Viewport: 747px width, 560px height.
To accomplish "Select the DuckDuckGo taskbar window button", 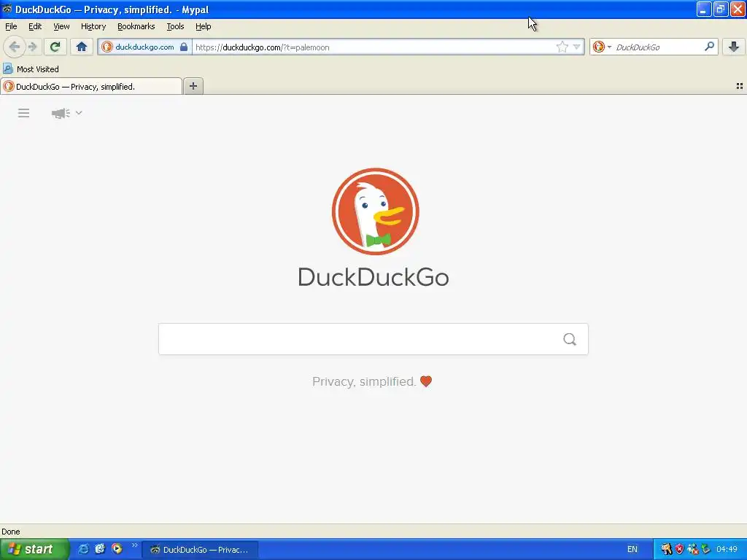I will pos(200,550).
